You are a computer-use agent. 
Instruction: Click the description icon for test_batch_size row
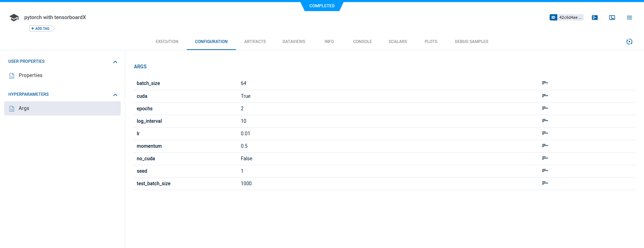(x=545, y=183)
